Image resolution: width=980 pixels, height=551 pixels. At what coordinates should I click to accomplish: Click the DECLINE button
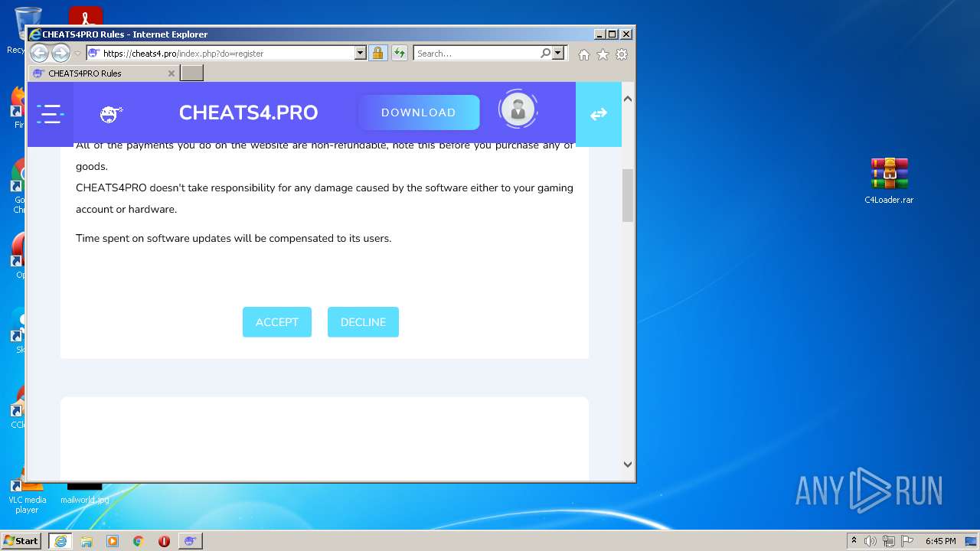[x=363, y=322]
